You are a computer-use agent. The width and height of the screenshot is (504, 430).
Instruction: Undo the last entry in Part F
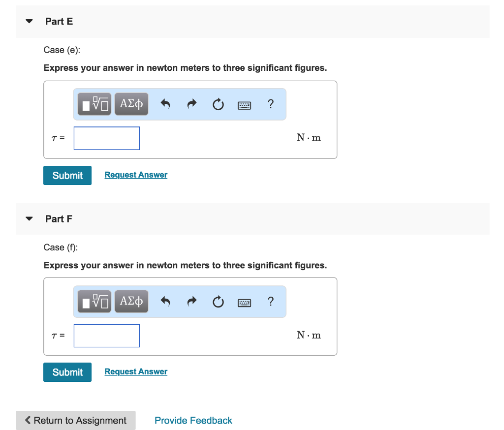pos(165,301)
